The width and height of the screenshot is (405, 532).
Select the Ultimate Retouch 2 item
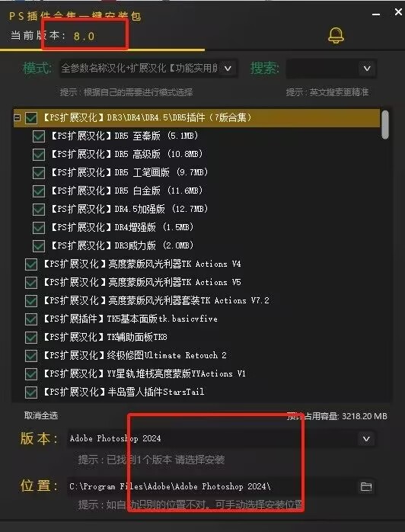pos(135,355)
